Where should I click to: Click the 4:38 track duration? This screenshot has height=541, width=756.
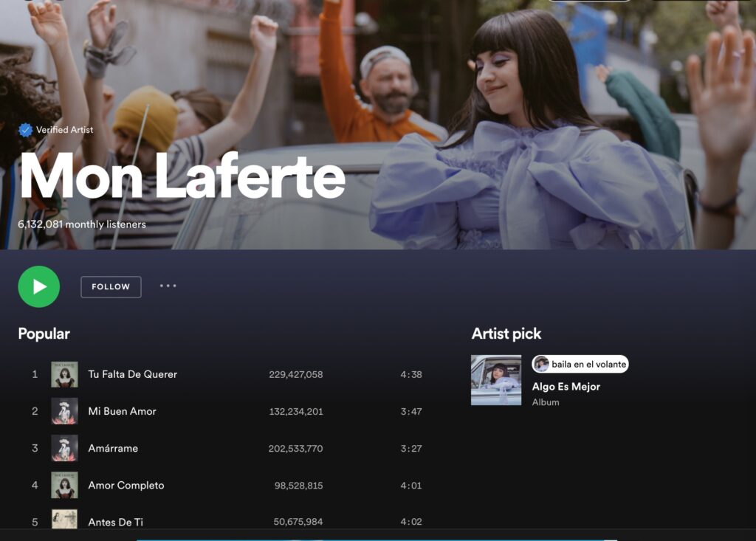(411, 375)
